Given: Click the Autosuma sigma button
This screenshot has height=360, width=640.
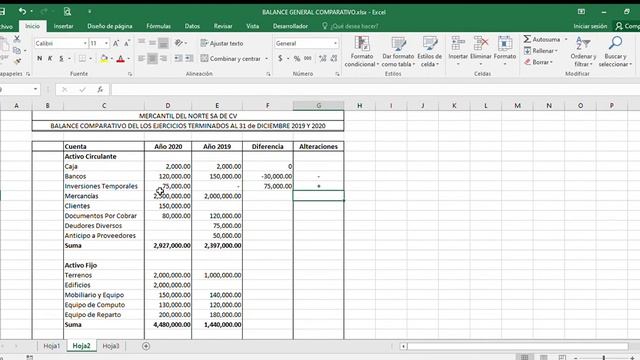Looking at the screenshot, I should pos(541,39).
